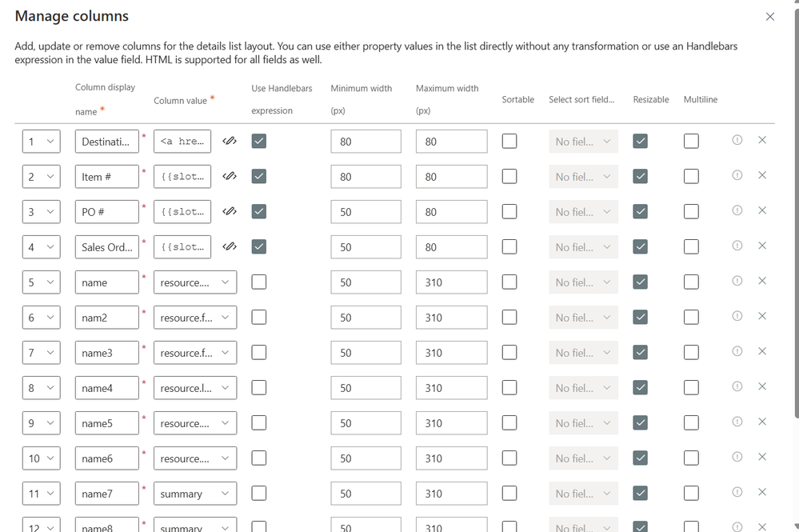Open code editor for Item # column value

[230, 177]
